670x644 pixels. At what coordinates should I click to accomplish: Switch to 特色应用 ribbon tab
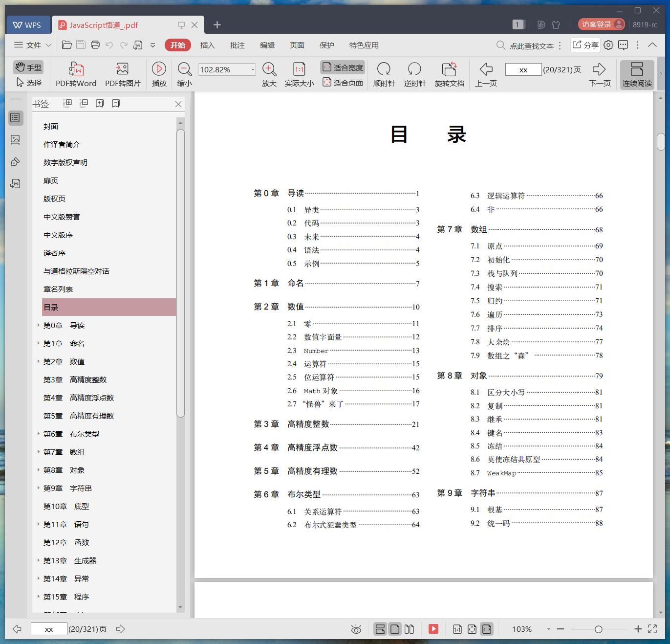click(x=364, y=45)
